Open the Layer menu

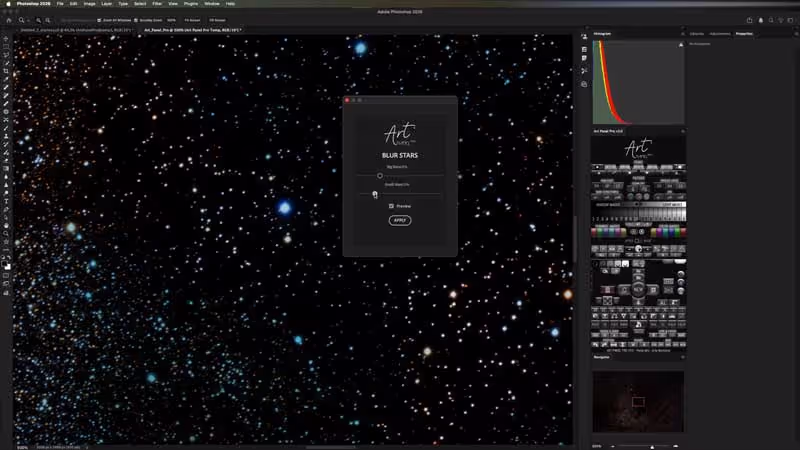click(107, 4)
